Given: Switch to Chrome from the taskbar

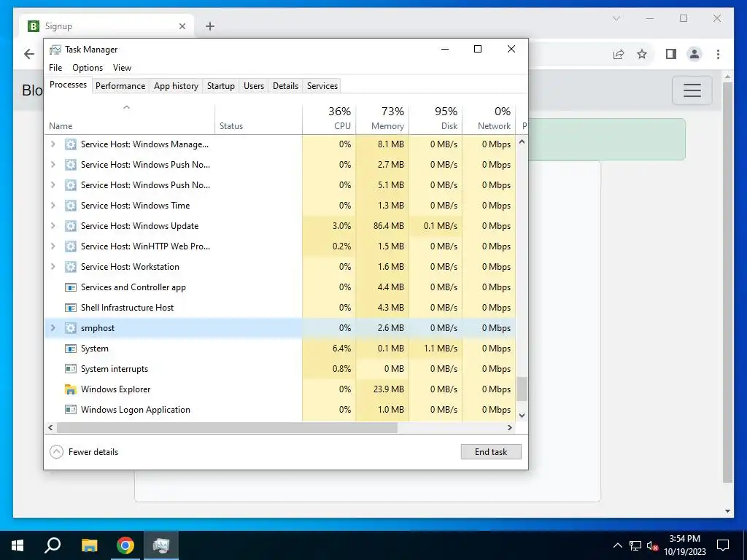Looking at the screenshot, I should pos(125,545).
